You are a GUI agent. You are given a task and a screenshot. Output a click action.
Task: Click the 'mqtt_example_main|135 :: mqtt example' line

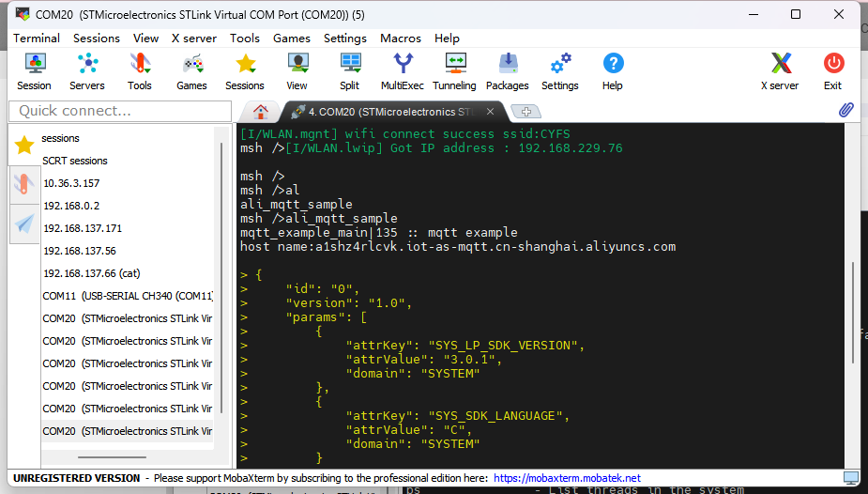coord(379,233)
